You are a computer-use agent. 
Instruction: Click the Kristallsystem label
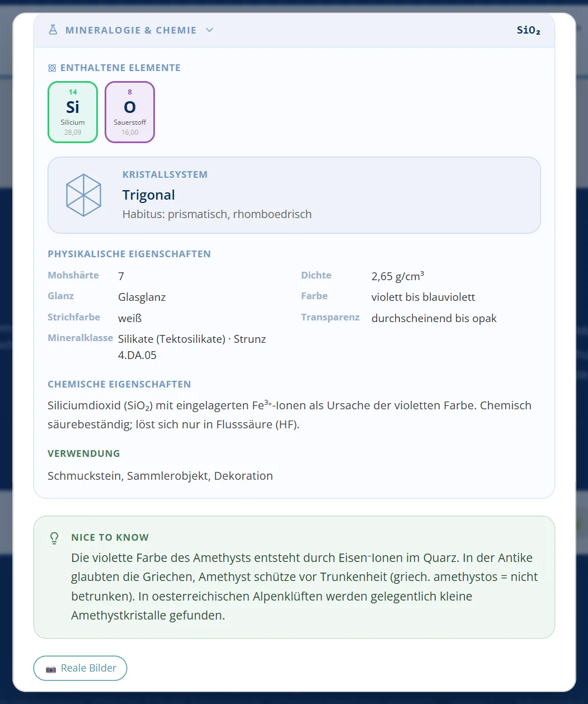click(165, 174)
